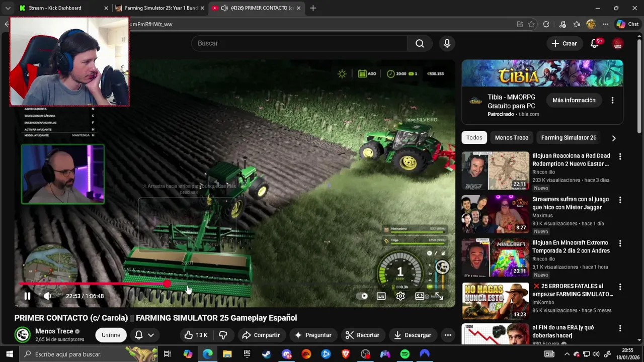Click the Descargar button
644x362 pixels.
(413, 335)
